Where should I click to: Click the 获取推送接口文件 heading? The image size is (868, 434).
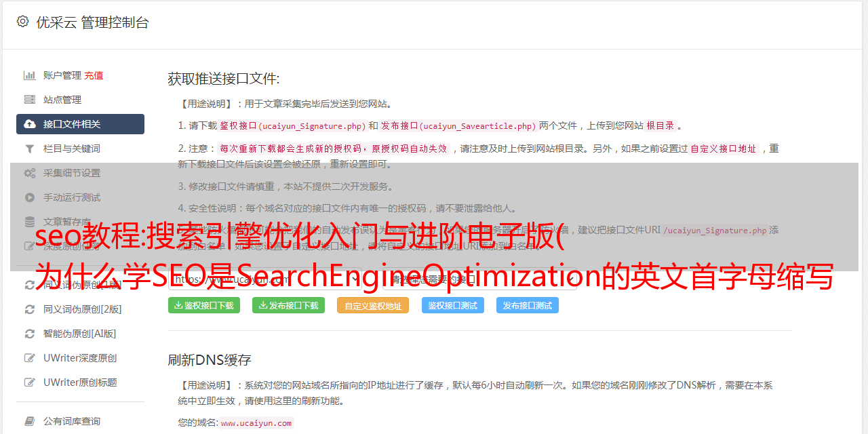pos(224,79)
